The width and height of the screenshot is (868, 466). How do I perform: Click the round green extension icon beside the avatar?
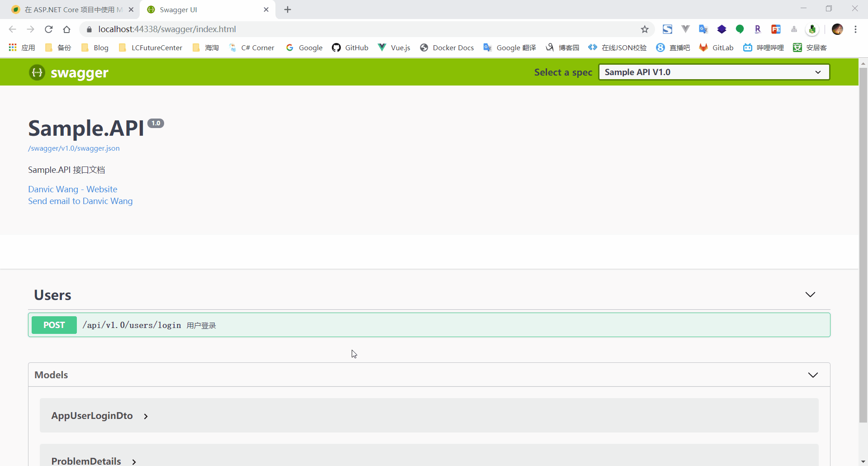pyautogui.click(x=812, y=29)
